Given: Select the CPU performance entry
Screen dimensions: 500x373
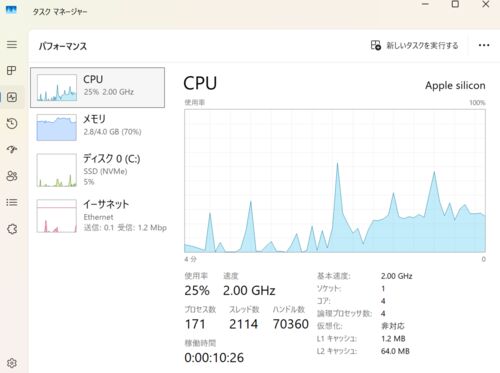Looking at the screenshot, I should [x=97, y=87].
